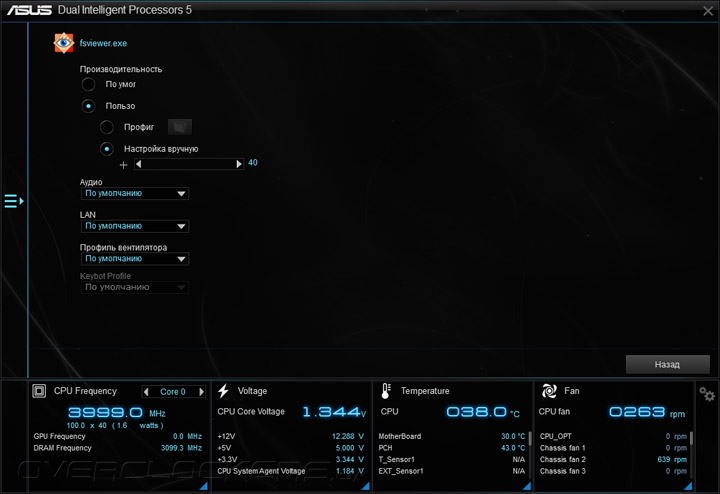
Task: Click the T_Sensor1 row
Action: 452,460
